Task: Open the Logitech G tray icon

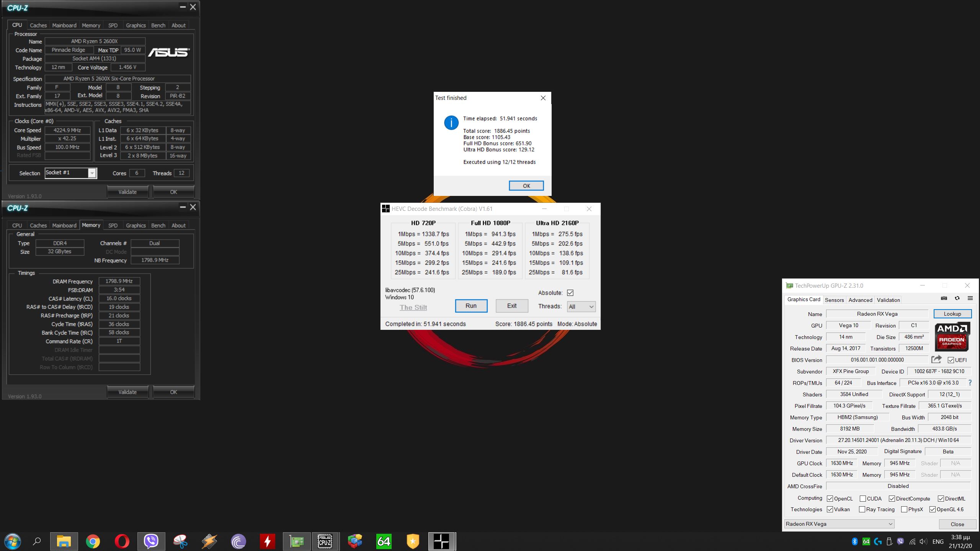Action: pos(878,541)
